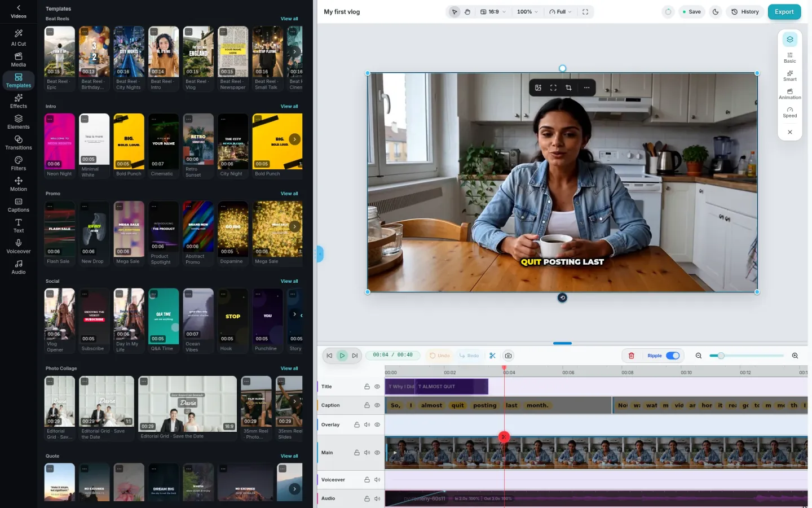Viewport: 812px width, 508px height.
Task: Open the Voiceover panel
Action: point(19,246)
